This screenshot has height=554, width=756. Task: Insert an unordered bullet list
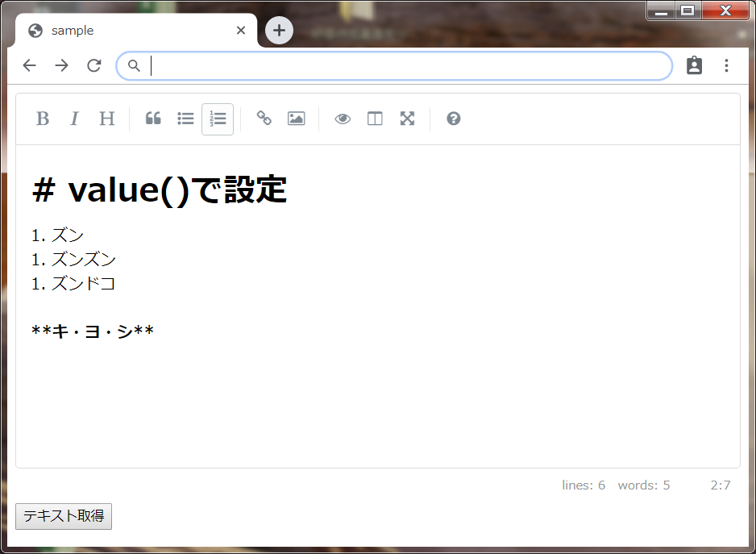pos(185,119)
